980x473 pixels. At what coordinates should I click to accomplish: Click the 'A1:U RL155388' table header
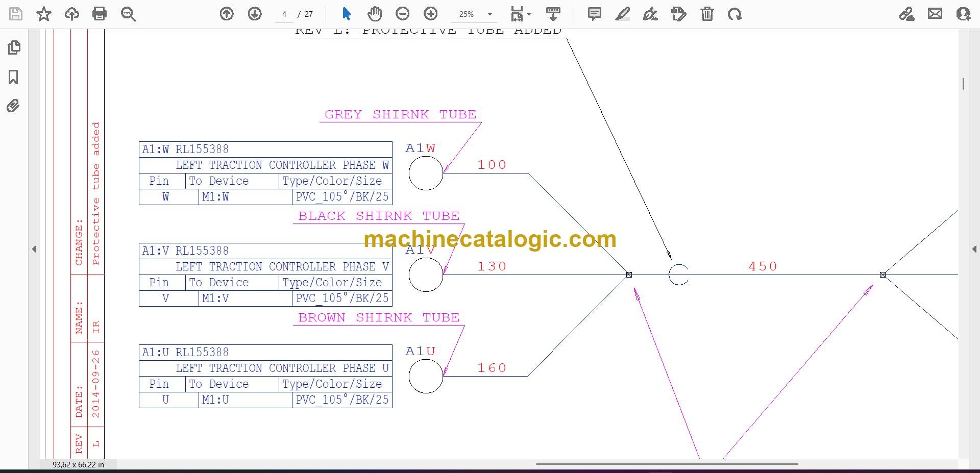click(x=265, y=352)
